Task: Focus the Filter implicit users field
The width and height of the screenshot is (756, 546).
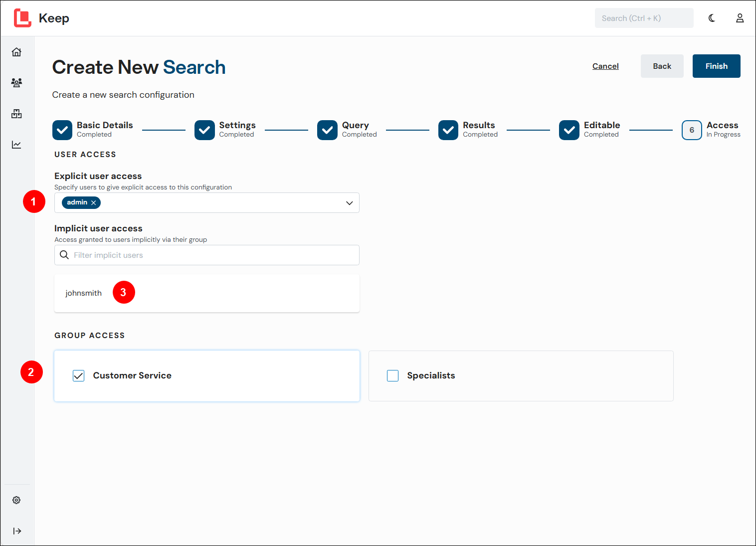Action: tap(207, 255)
